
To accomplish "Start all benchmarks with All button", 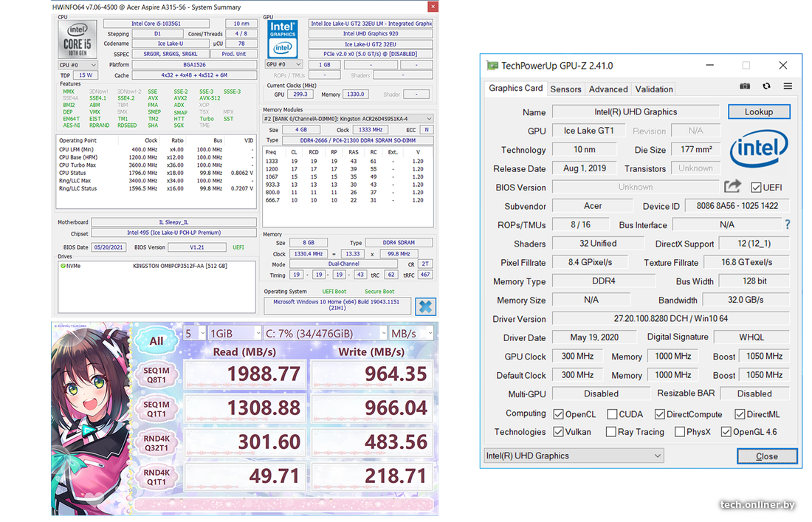I will pyautogui.click(x=156, y=340).
